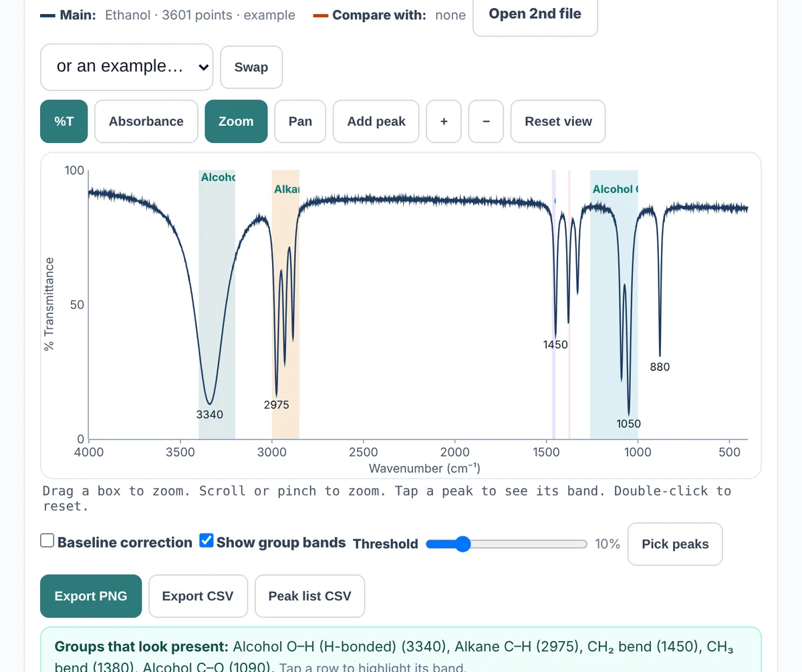Viewport: 802px width, 672px height.
Task: Click the blue Alcohol C–O band label
Action: pyautogui.click(x=616, y=189)
